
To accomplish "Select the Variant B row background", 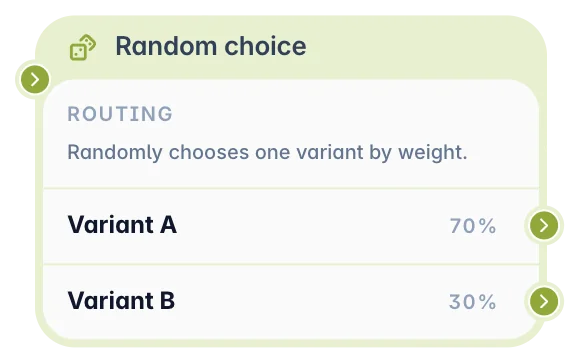I will tap(291, 302).
